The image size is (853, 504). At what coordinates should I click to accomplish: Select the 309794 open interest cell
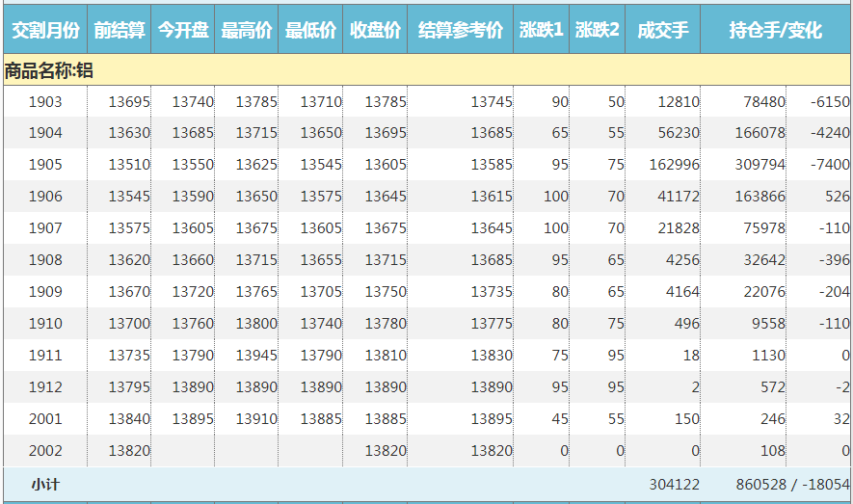760,165
